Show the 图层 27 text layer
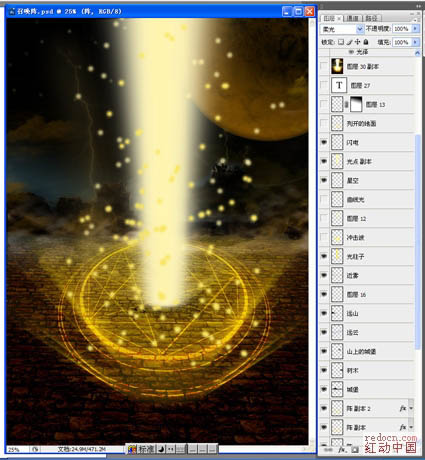425x460 pixels. point(324,85)
